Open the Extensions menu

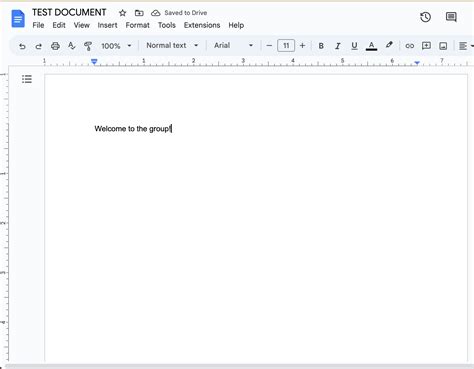click(x=202, y=25)
